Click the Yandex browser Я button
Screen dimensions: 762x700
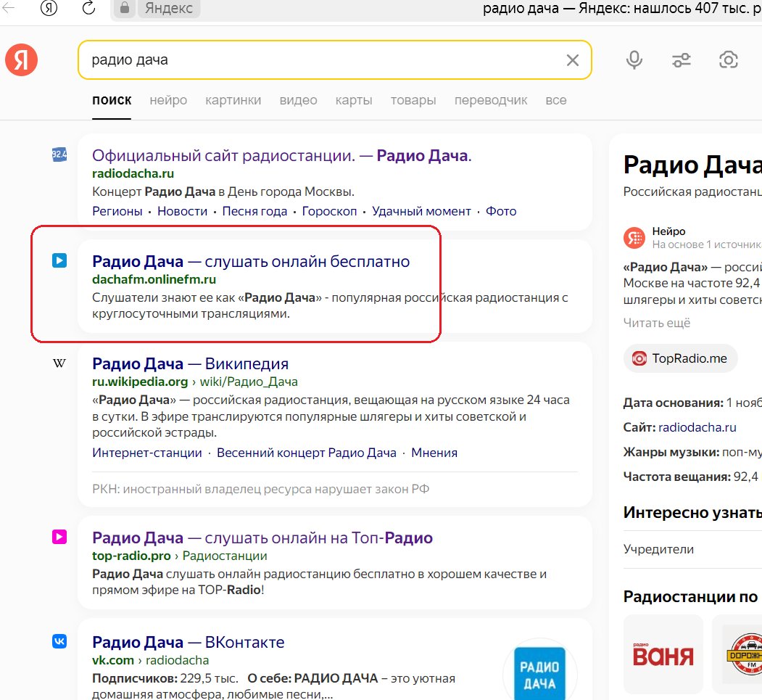click(x=49, y=8)
